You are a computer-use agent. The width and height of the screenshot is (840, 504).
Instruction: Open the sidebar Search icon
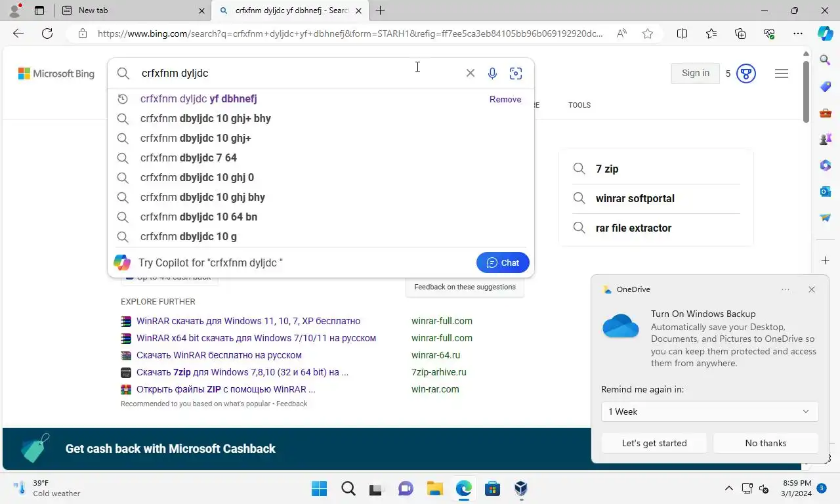(x=826, y=60)
